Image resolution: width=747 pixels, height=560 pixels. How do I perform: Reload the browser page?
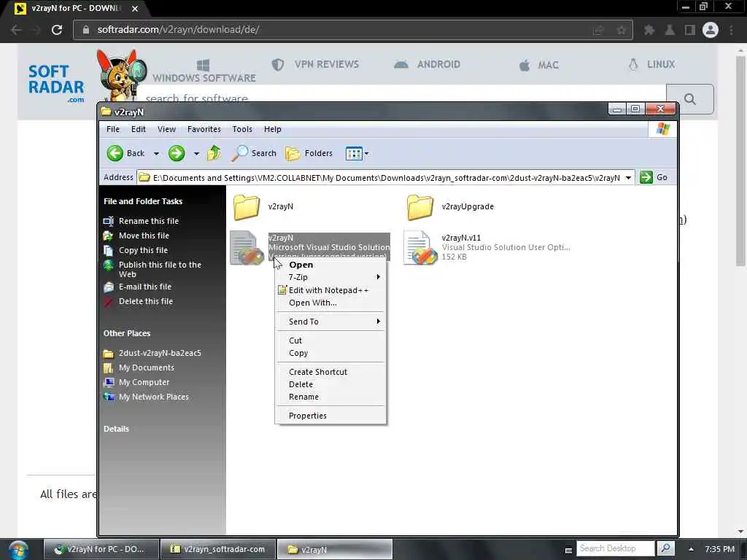point(57,30)
